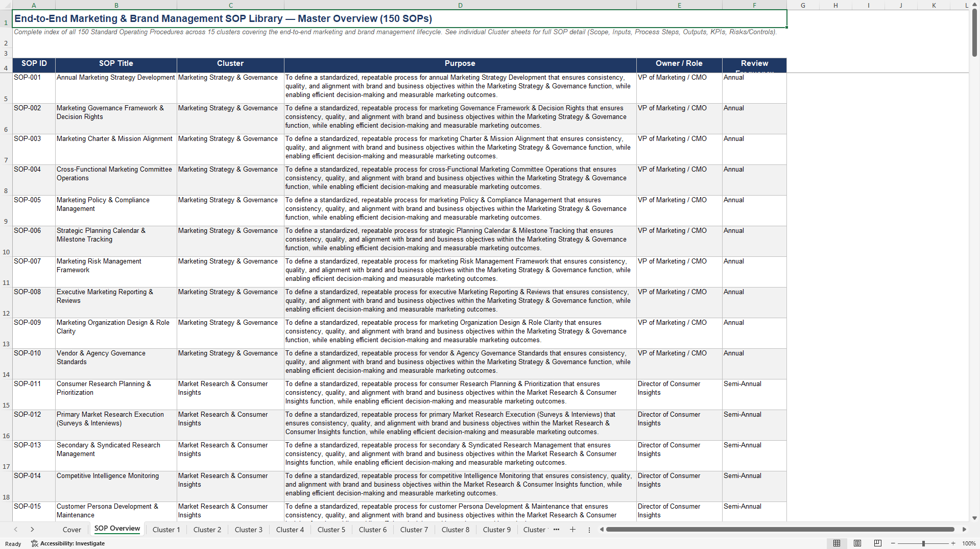Click the 'Owner / Role' header cell
The height and width of the screenshot is (549, 980).
[679, 65]
